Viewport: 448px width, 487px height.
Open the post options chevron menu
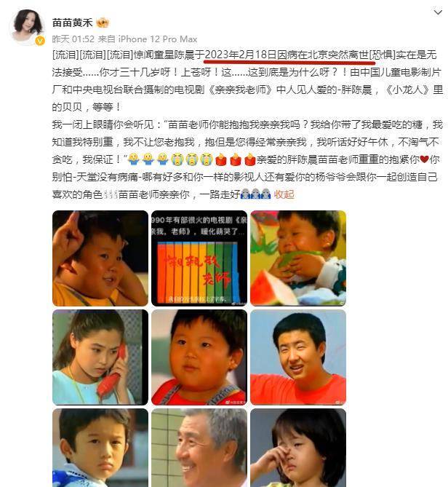point(437,12)
